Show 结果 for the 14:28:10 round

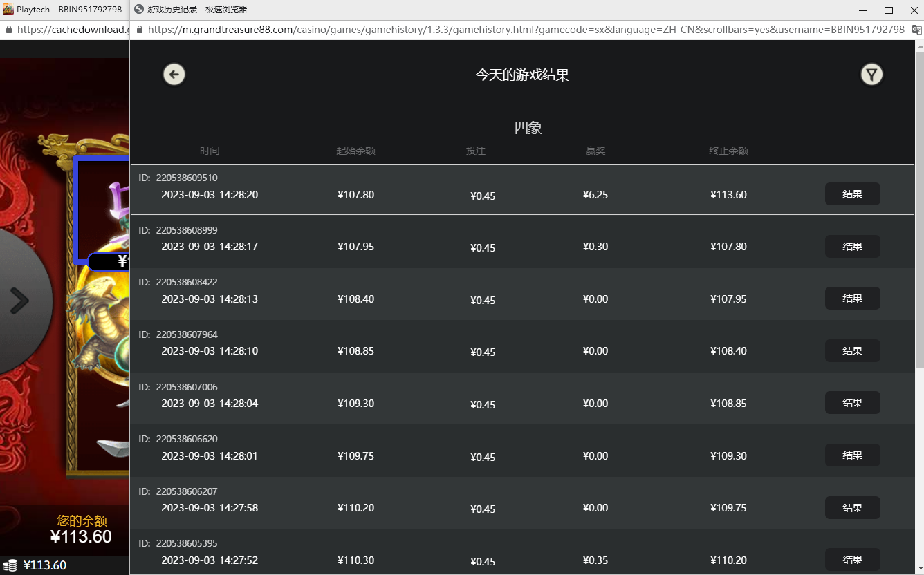pyautogui.click(x=852, y=351)
